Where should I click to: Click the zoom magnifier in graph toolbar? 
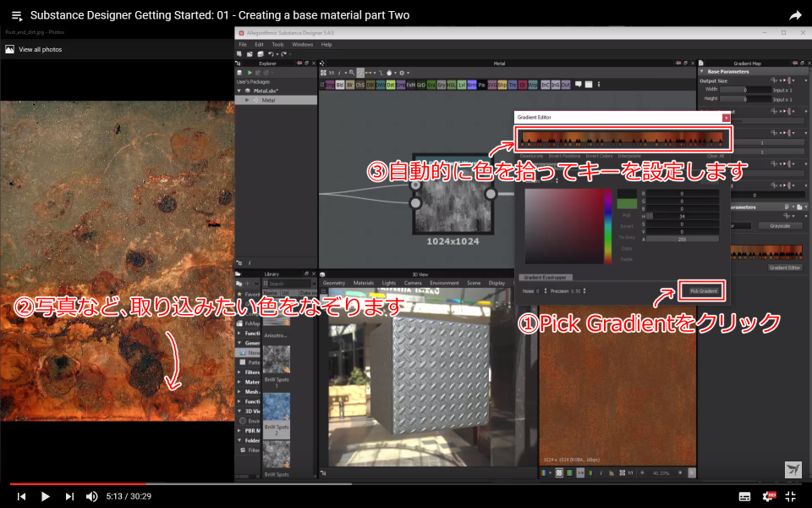pos(352,73)
